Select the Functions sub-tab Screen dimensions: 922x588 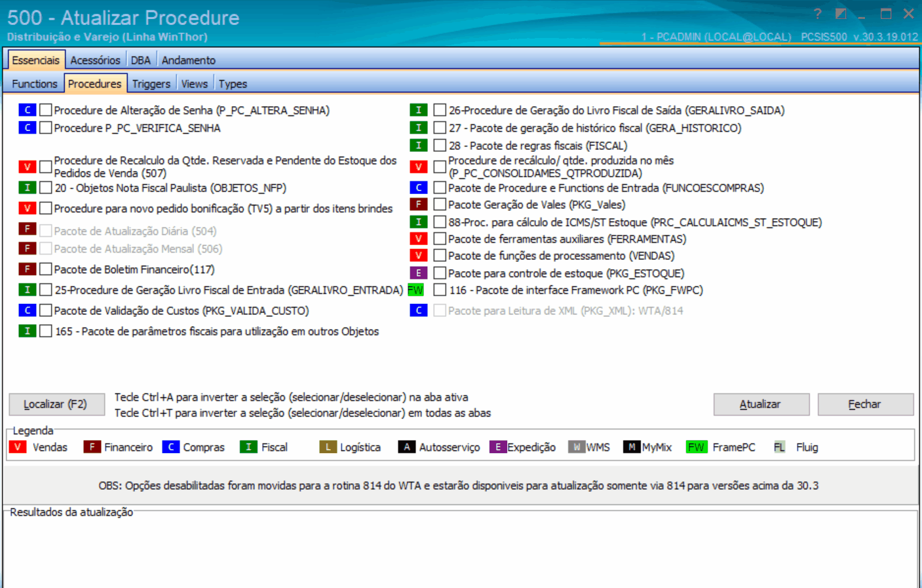point(35,84)
